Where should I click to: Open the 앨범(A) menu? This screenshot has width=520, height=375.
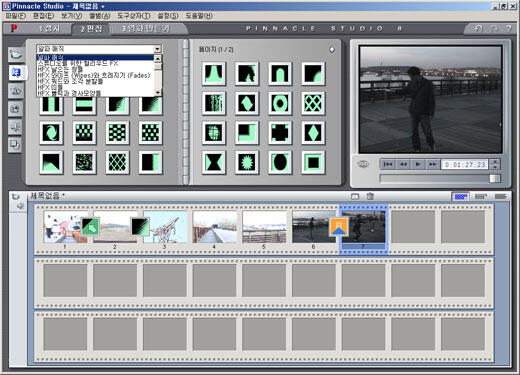pyautogui.click(x=100, y=16)
